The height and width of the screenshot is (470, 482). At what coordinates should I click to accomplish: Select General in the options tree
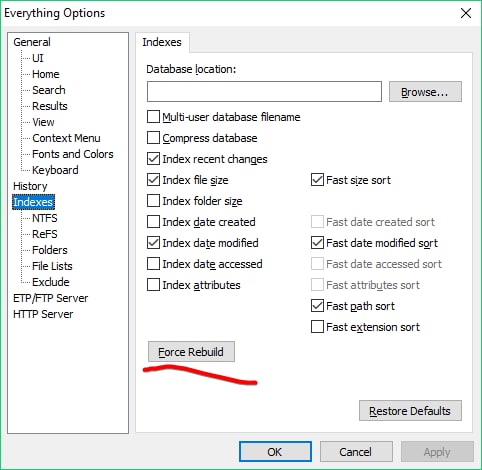[x=32, y=42]
